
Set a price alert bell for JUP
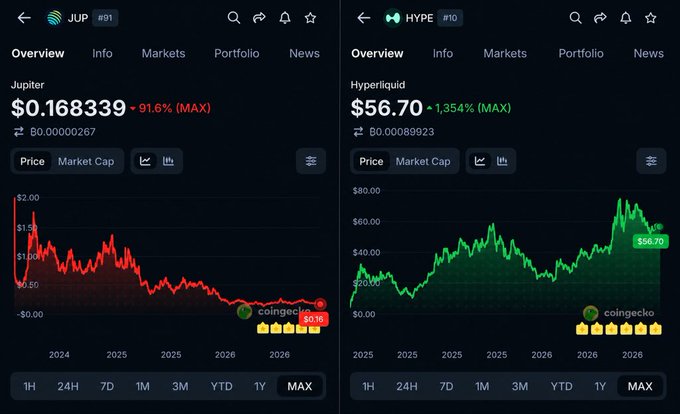[285, 18]
